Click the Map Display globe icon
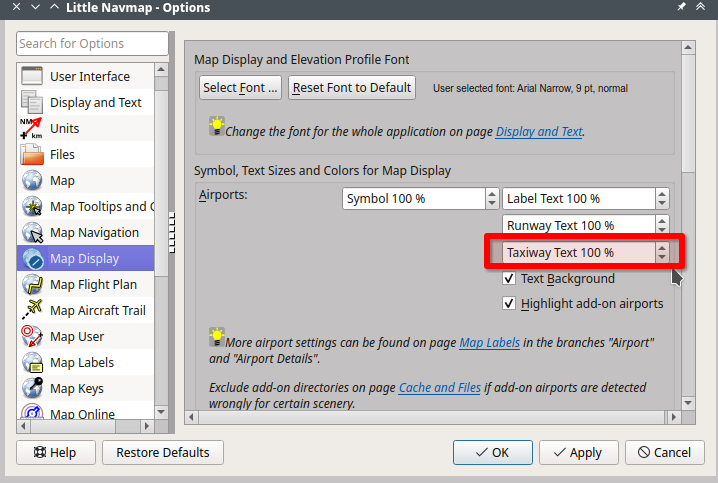Screen dimensions: 718x483 click(32, 259)
